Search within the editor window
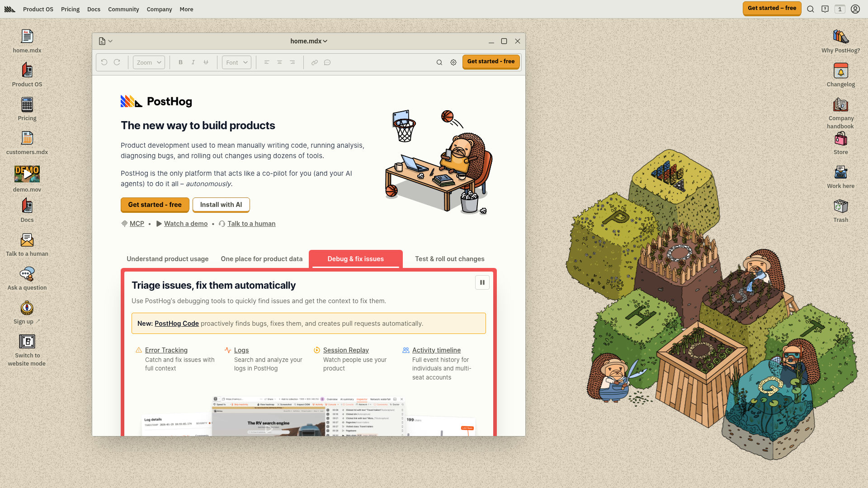This screenshot has height=488, width=868. click(x=439, y=62)
